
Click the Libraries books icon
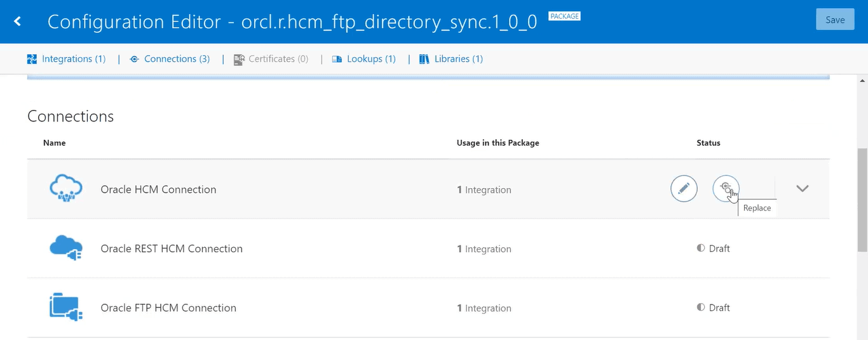coord(424,59)
